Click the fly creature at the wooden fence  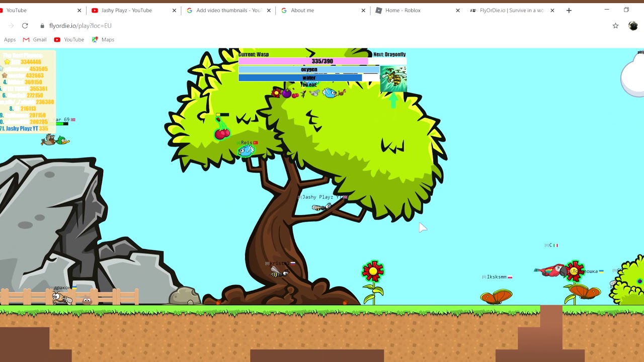pyautogui.click(x=62, y=298)
